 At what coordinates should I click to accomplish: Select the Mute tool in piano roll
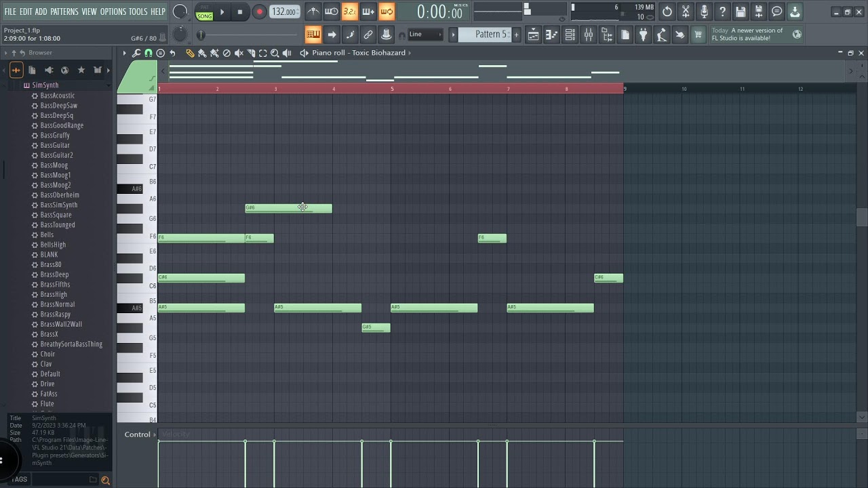click(x=239, y=53)
